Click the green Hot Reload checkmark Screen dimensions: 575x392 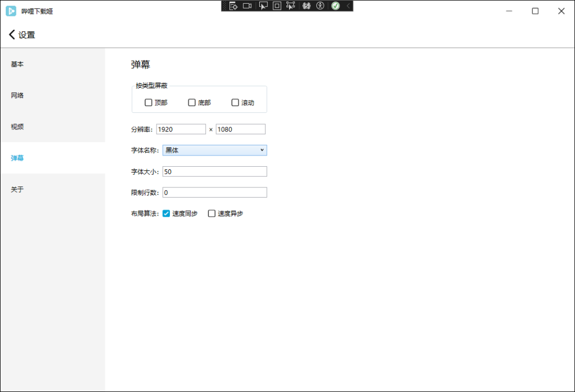click(x=335, y=6)
